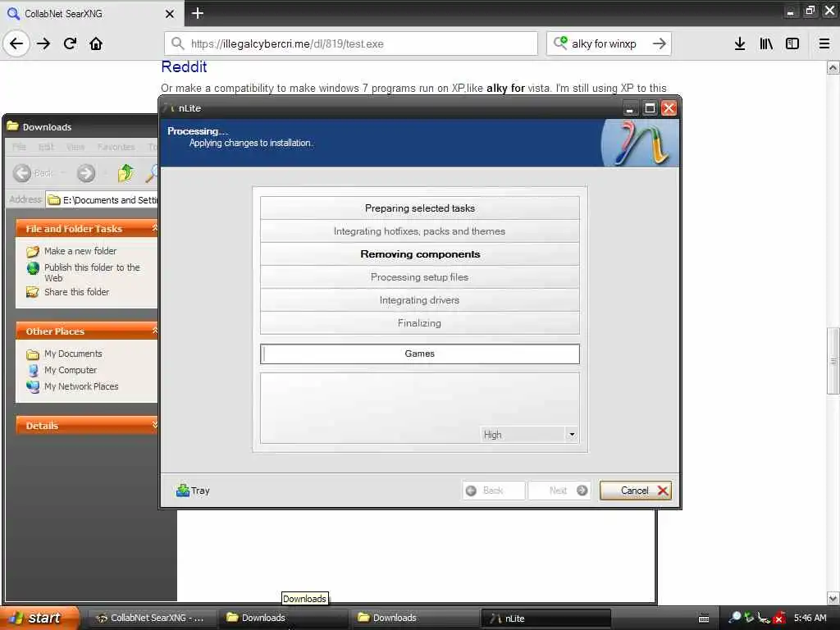Collapse the File and Folder Tasks panel
The width and height of the screenshot is (840, 630).
pos(154,228)
